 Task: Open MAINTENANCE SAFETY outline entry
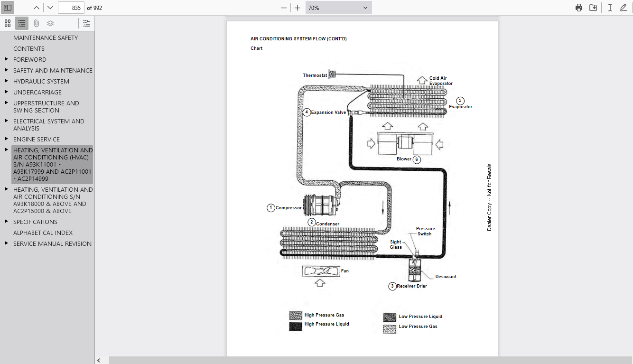pyautogui.click(x=46, y=37)
